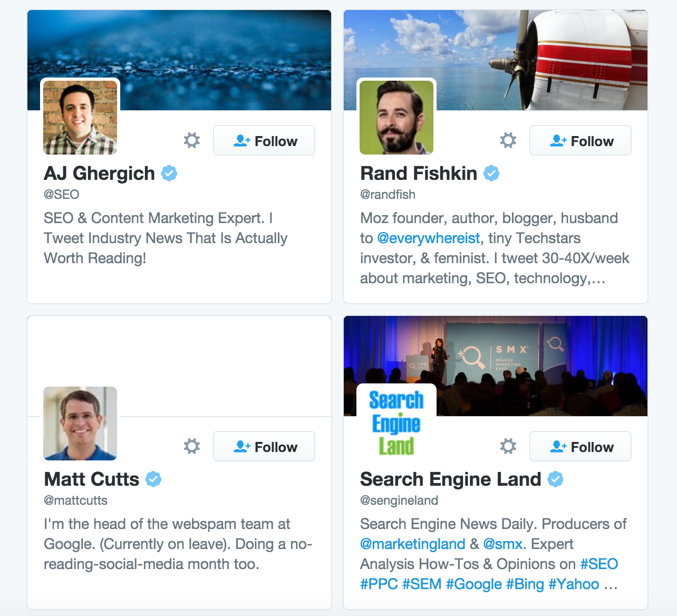Click the verified badge next to Matt Cutts
The height and width of the screenshot is (616, 677).
tap(153, 479)
